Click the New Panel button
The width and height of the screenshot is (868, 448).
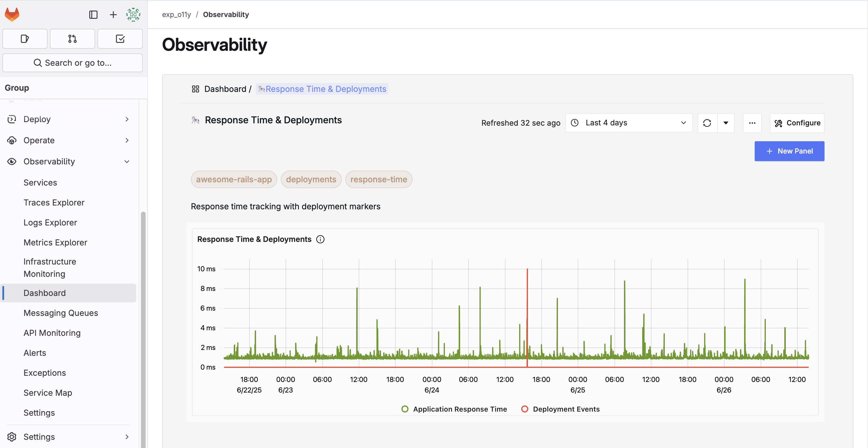(x=790, y=151)
